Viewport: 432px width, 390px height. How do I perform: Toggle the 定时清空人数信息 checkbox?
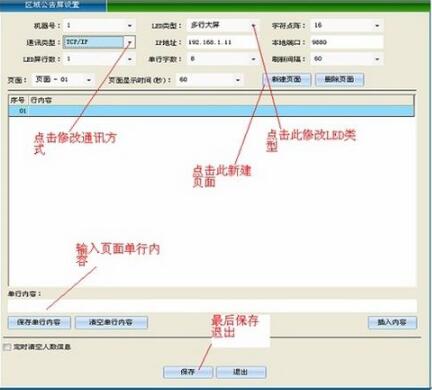pos(7,347)
